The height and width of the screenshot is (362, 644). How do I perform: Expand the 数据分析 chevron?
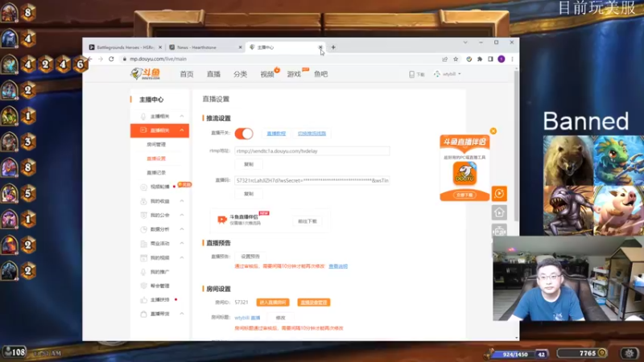point(182,229)
